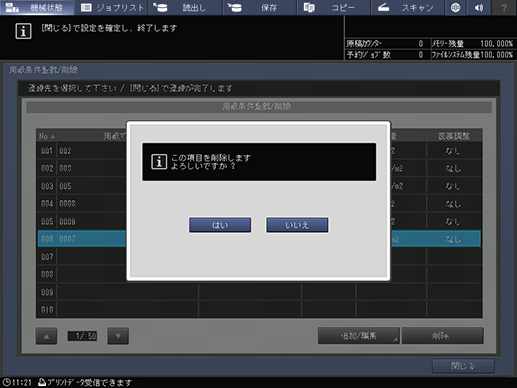The width and height of the screenshot is (517, 388).
Task: Select empty row 009
Action: [259, 292]
